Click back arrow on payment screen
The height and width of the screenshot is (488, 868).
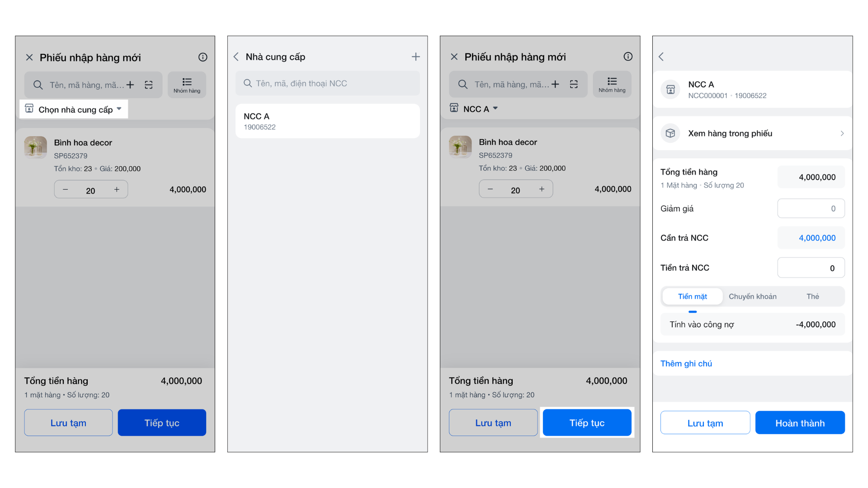[661, 56]
